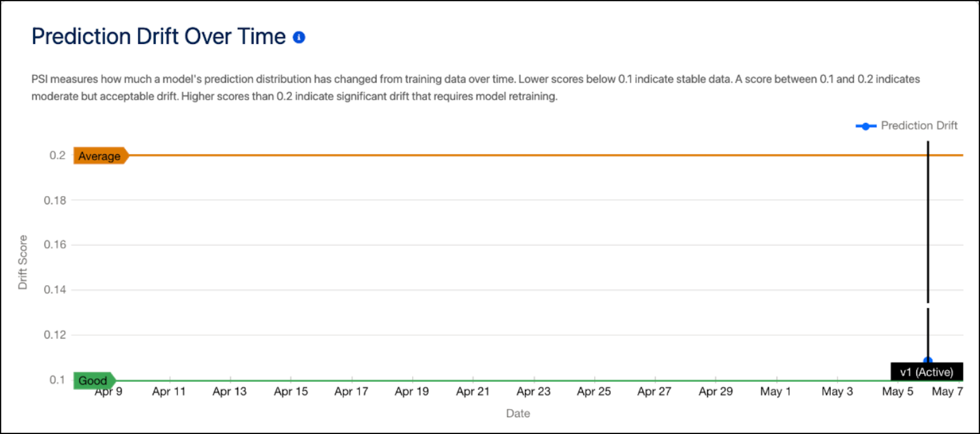
Task: Click the Drift Score axis title
Action: pos(23,262)
